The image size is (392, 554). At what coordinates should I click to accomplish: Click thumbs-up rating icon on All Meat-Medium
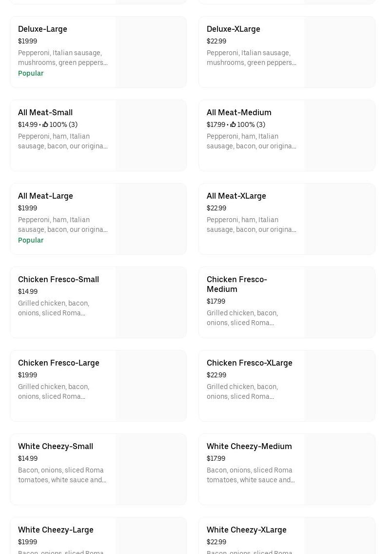(x=233, y=125)
